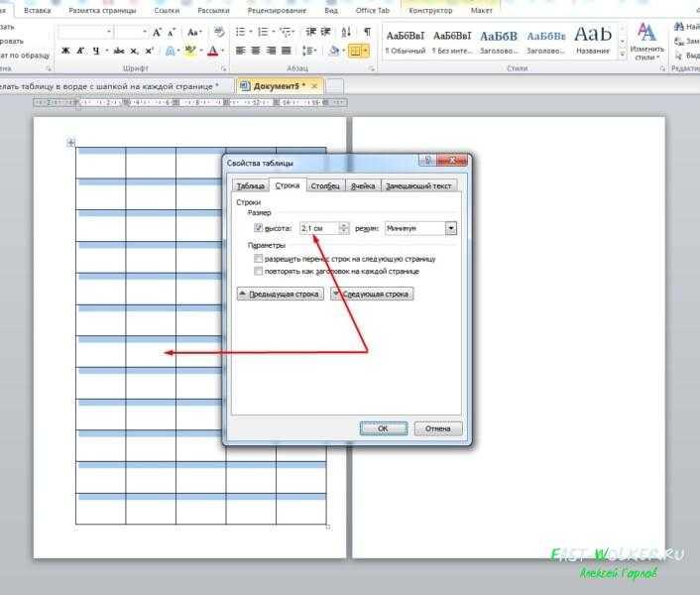Click the height spinner arrows

pos(344,228)
